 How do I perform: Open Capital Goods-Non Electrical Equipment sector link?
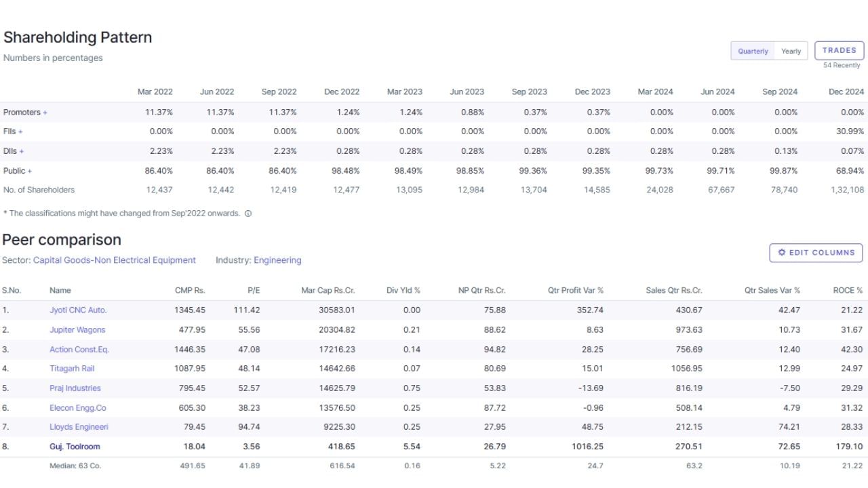[x=115, y=260]
